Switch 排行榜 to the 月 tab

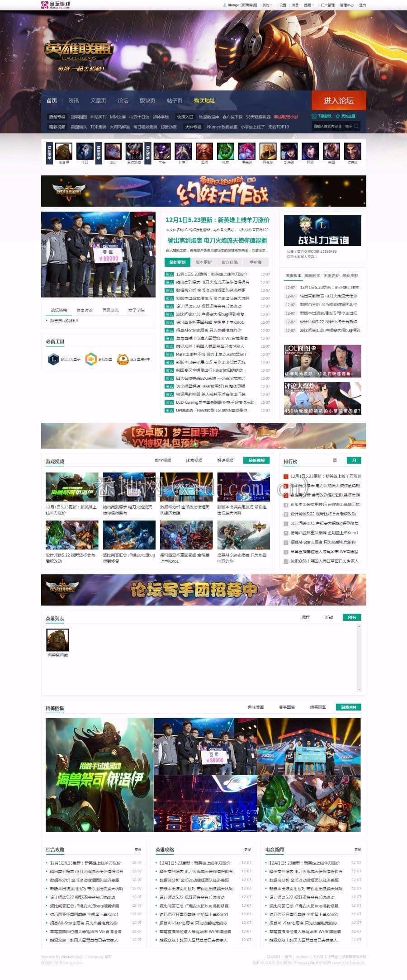[x=354, y=460]
